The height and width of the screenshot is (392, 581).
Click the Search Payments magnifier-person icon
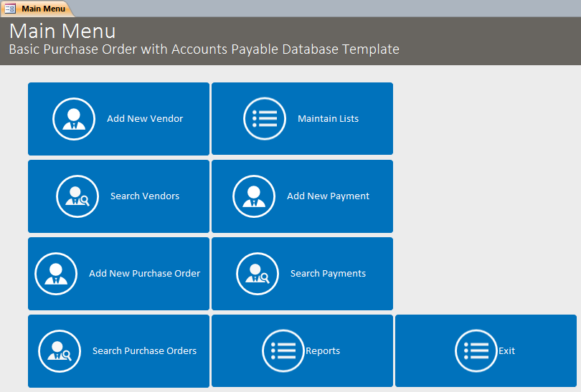click(x=258, y=274)
